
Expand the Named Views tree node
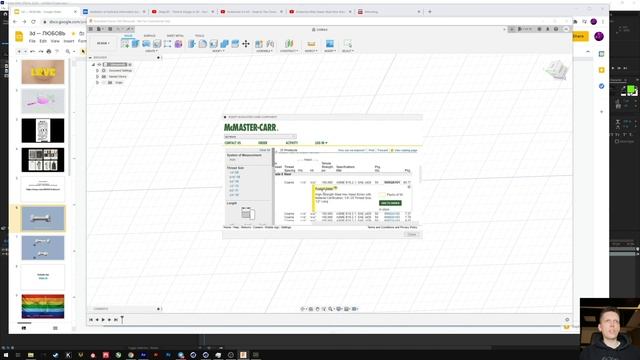pyautogui.click(x=98, y=77)
